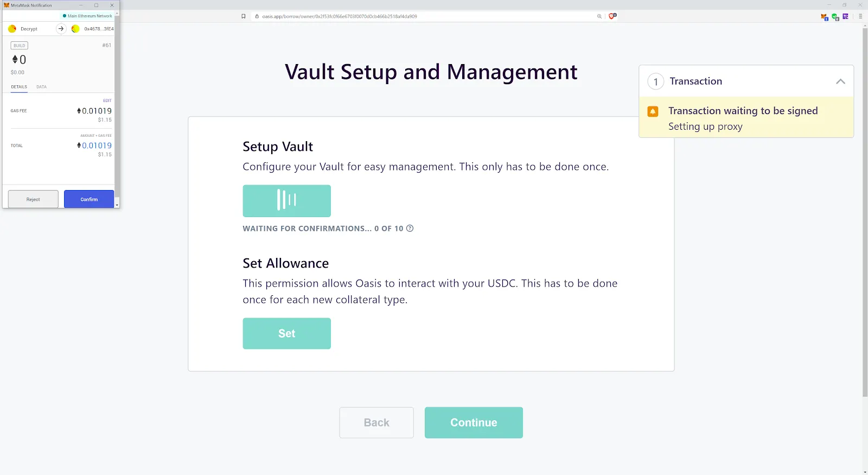
Task: Click the 'Decrypt' account name
Action: pyautogui.click(x=29, y=29)
